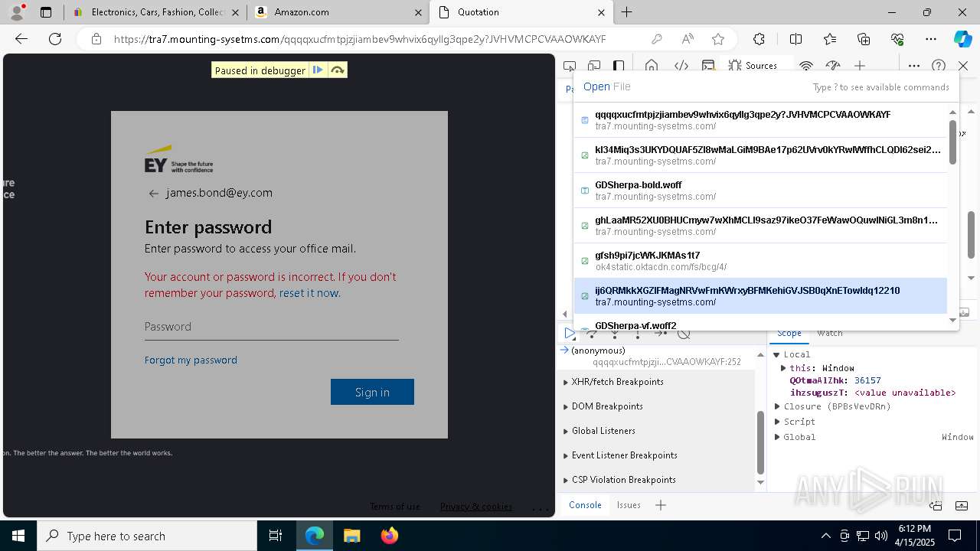The height and width of the screenshot is (551, 980).
Task: Expand the Script scope
Action: click(x=776, y=422)
